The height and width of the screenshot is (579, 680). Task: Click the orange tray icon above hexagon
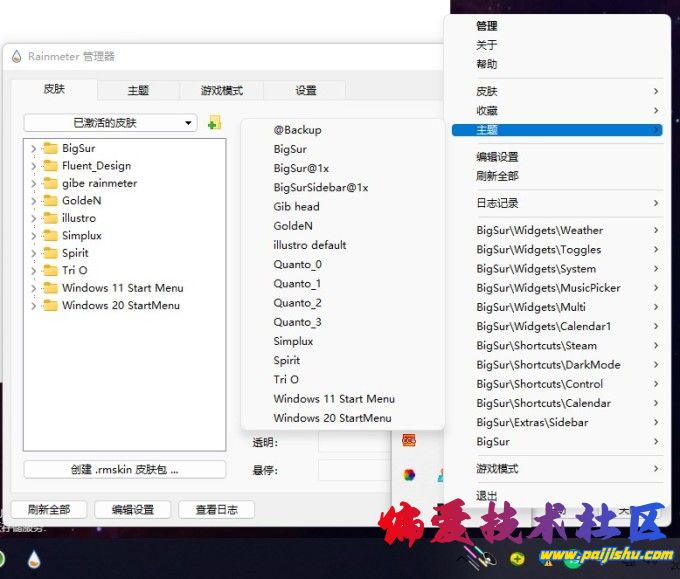(x=409, y=440)
